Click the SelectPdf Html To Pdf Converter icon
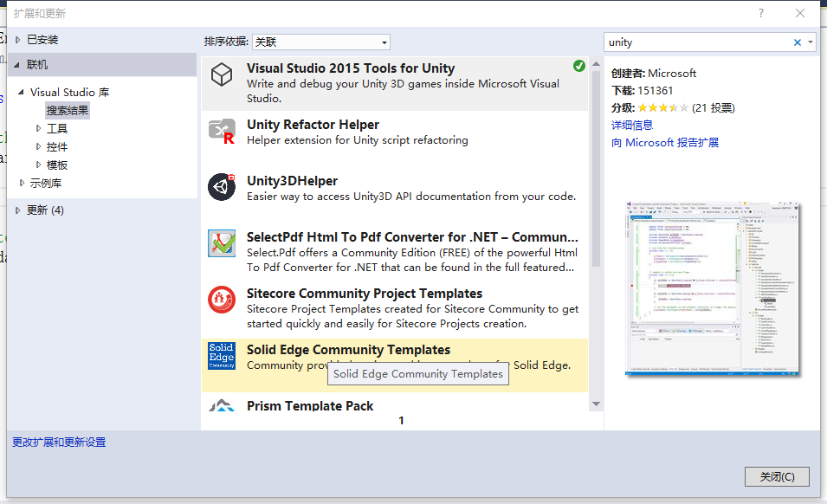This screenshot has width=827, height=504. pos(222,243)
